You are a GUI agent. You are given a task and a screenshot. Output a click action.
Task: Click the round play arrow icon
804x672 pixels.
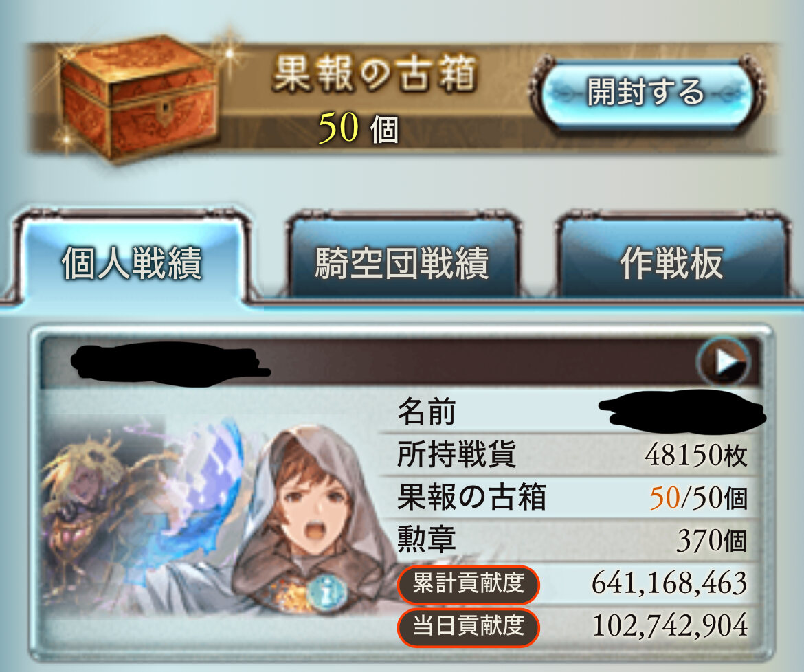point(724,362)
